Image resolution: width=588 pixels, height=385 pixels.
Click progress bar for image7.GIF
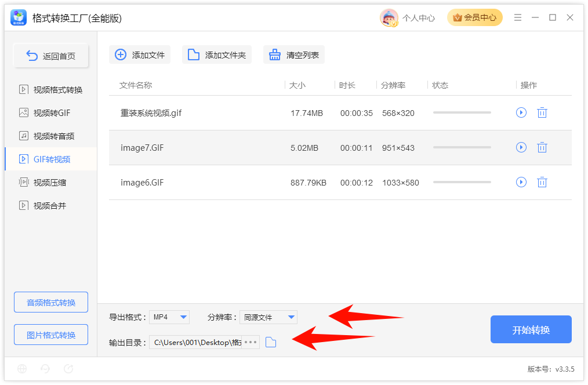(x=462, y=147)
